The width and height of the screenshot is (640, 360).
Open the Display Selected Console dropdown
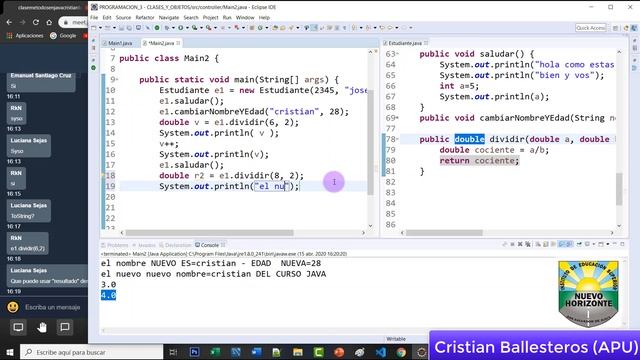click(594, 244)
